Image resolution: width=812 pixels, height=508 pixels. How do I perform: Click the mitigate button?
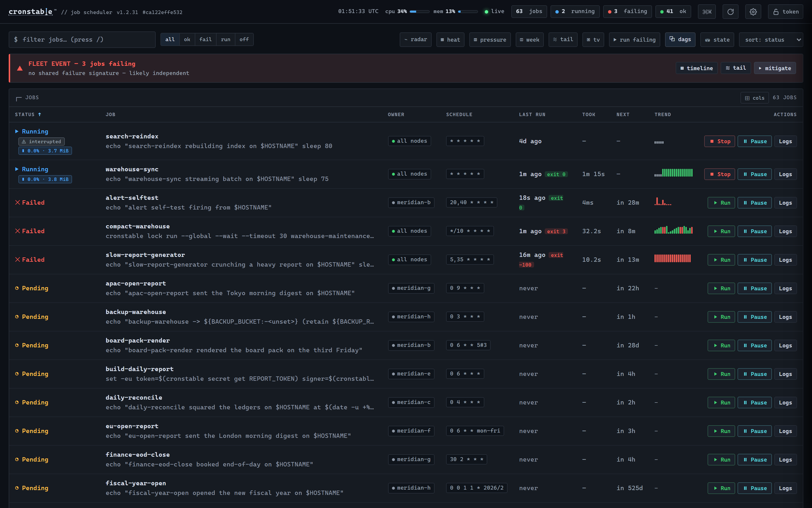(775, 68)
